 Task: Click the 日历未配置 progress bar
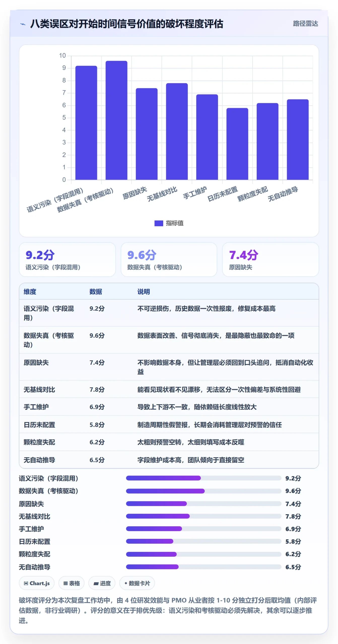click(204, 541)
